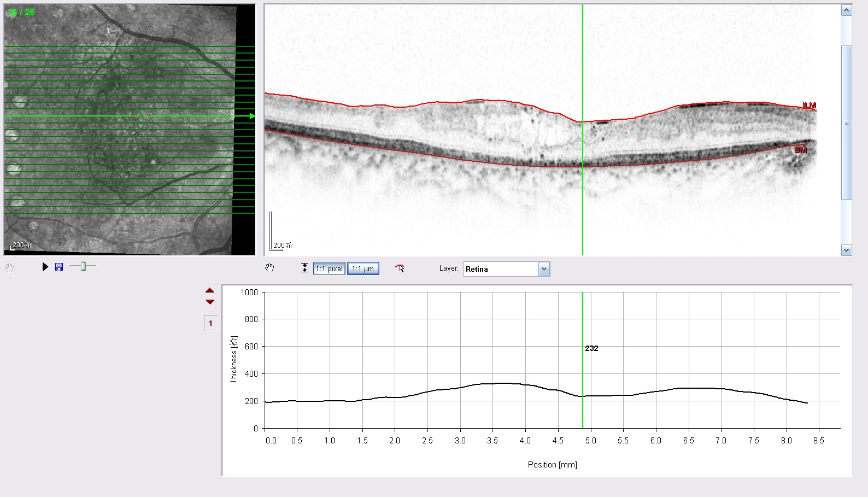Click the fundus image 200 scale marker
This screenshot has width=868, height=497.
pos(21,245)
